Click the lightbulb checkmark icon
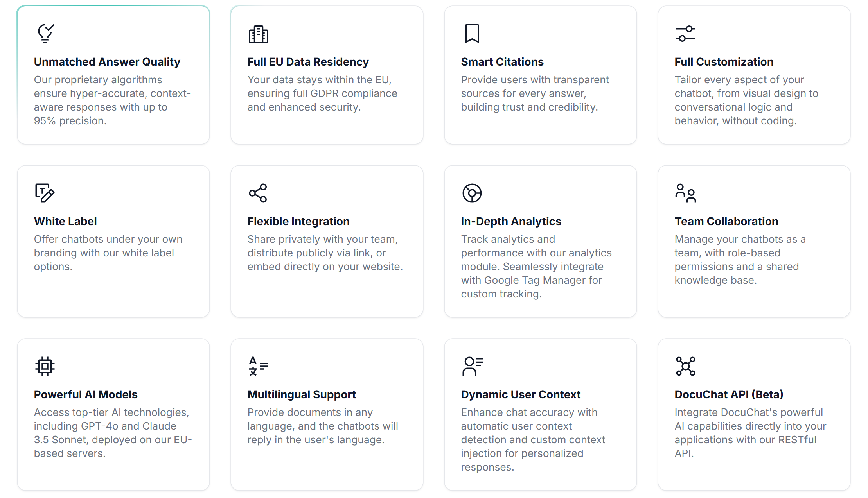The image size is (868, 498). click(x=45, y=33)
